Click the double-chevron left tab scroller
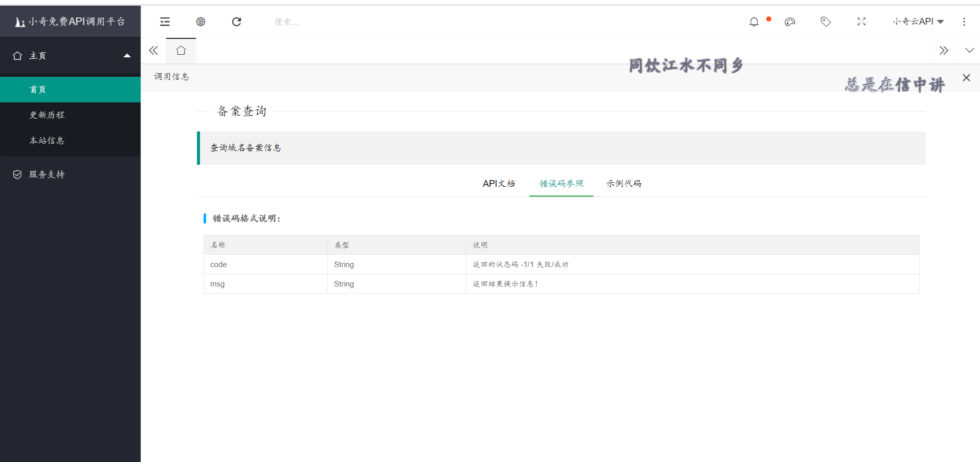Image resolution: width=980 pixels, height=462 pixels. (153, 50)
